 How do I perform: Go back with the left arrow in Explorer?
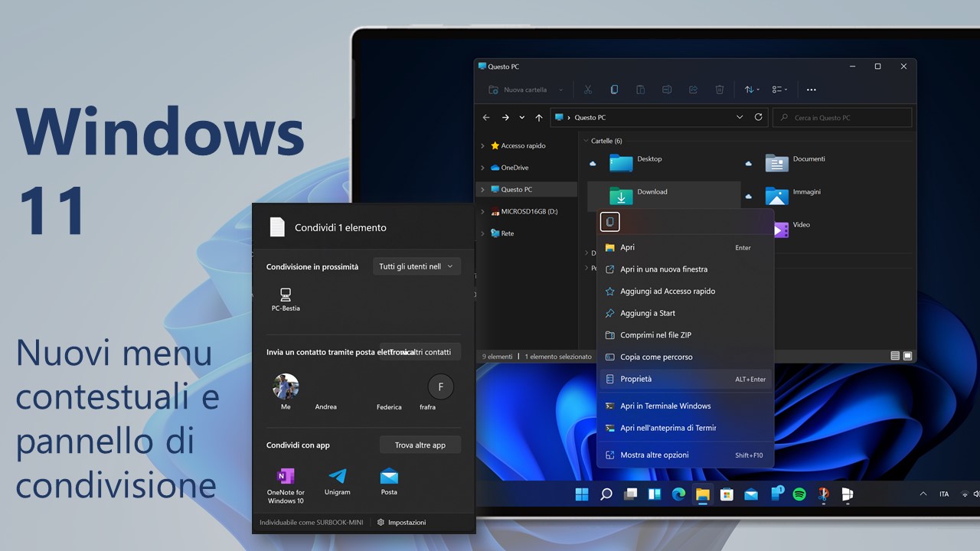click(x=486, y=118)
